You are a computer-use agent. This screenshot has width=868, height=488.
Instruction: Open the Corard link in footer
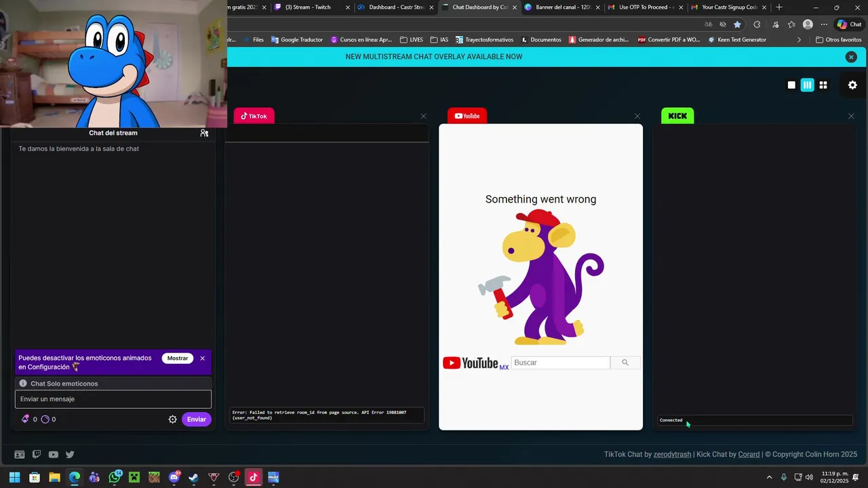[x=749, y=454]
